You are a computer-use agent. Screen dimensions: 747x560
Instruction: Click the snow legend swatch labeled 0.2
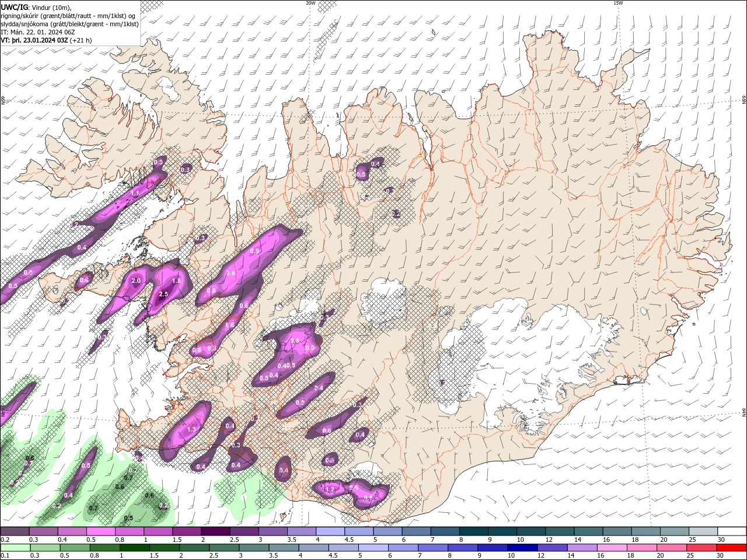[x=15, y=531]
